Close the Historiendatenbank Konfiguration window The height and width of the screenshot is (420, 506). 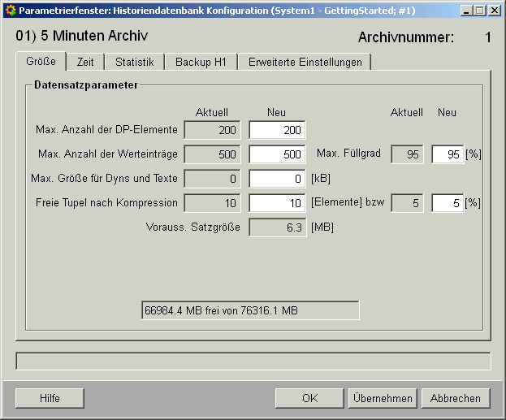coord(494,11)
